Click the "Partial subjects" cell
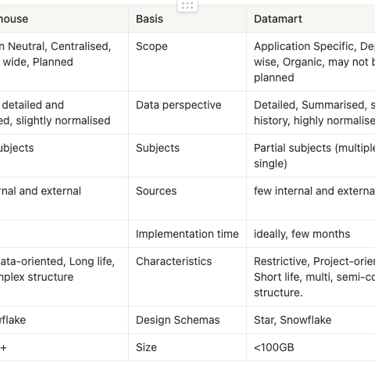375x366 pixels. point(311,156)
